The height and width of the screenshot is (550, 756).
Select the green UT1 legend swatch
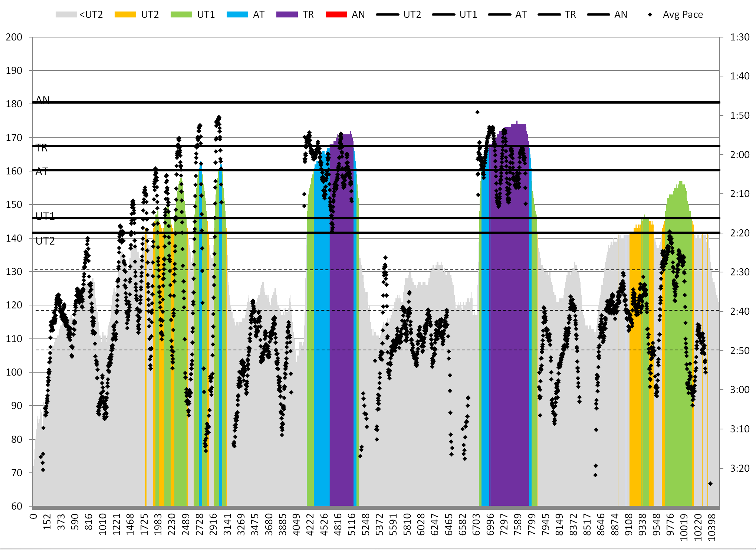tap(181, 14)
